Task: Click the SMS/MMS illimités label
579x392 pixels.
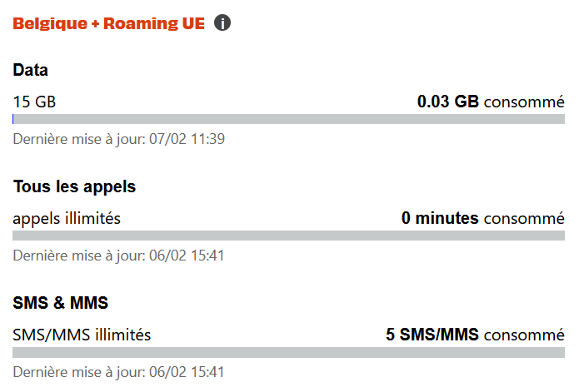Action: coord(82,335)
